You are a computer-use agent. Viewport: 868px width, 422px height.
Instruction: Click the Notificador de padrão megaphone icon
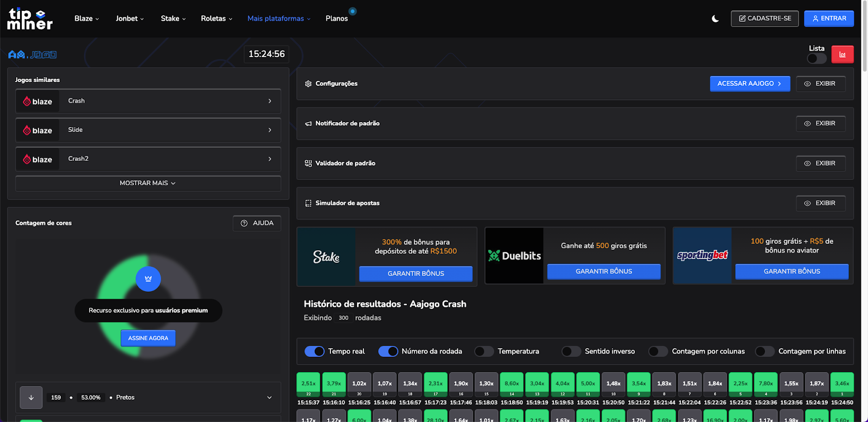click(x=308, y=124)
